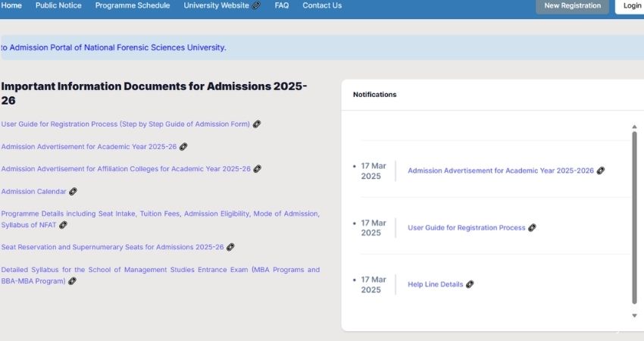
Task: Open Public Notice in navigation bar
Action: (x=58, y=5)
